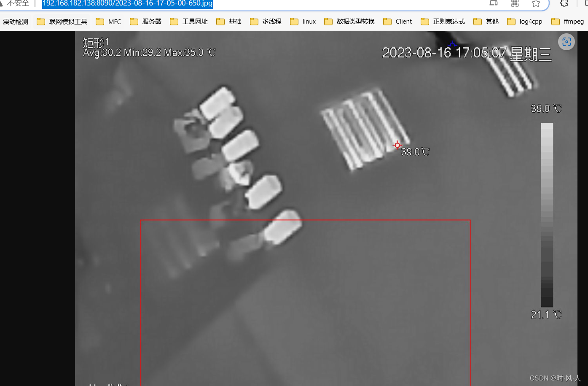Open the 基础 bookmark folder
The width and height of the screenshot is (588, 386).
229,22
